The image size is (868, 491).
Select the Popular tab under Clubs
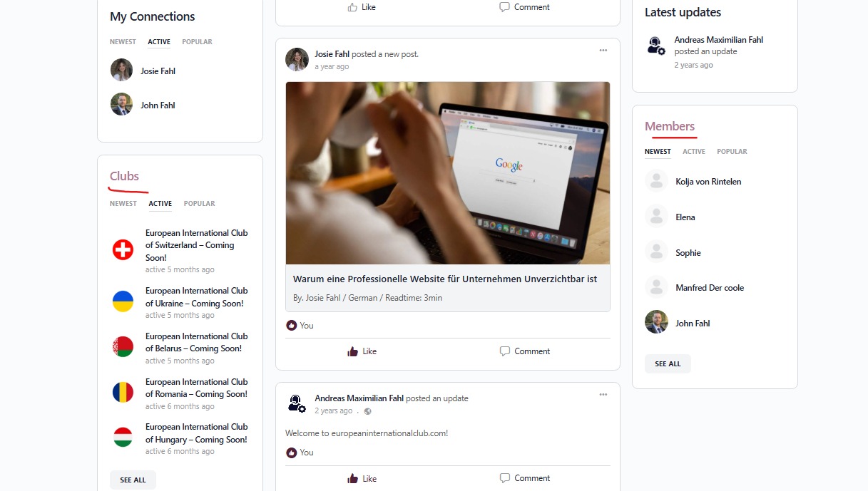pyautogui.click(x=199, y=204)
